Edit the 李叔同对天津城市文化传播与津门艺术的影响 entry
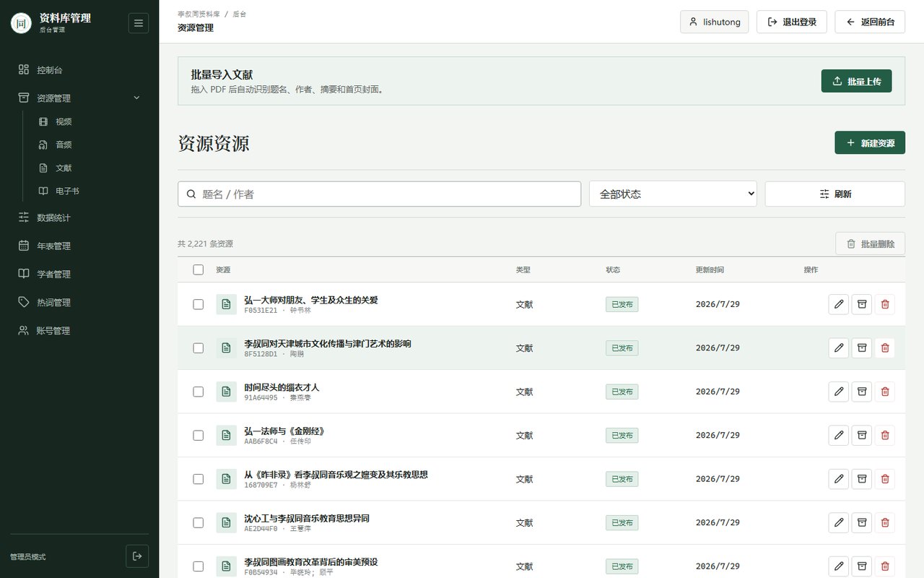The image size is (924, 578). point(839,348)
